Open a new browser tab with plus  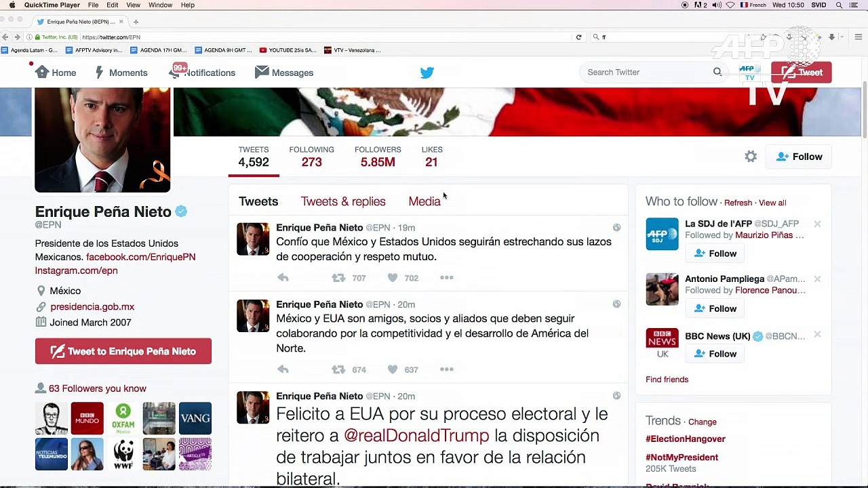(136, 22)
